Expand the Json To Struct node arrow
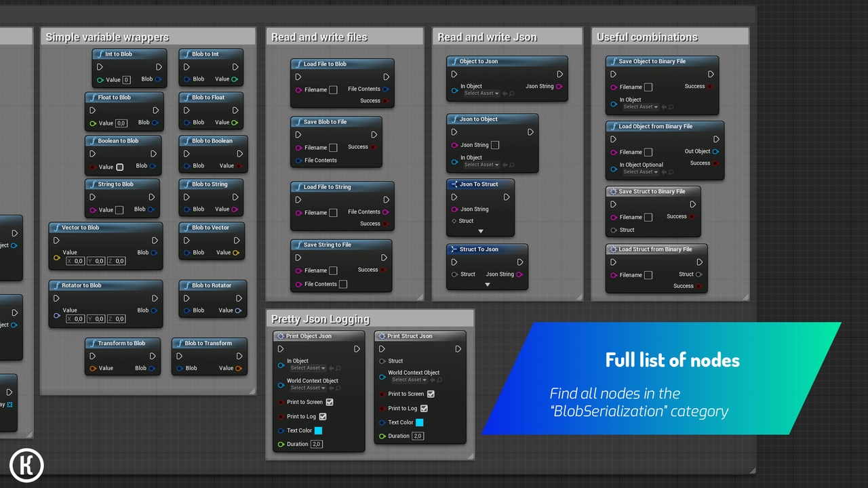Image resolution: width=868 pixels, height=488 pixels. pyautogui.click(x=481, y=232)
